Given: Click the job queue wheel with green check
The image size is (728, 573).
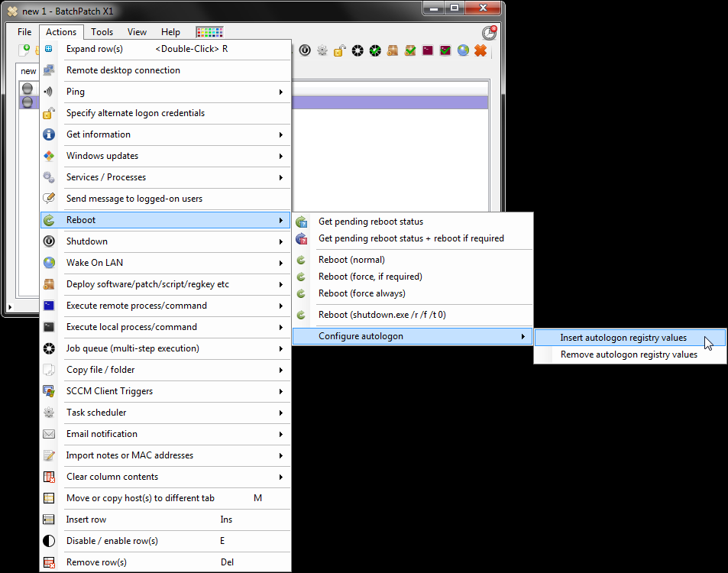Looking at the screenshot, I should tap(375, 50).
